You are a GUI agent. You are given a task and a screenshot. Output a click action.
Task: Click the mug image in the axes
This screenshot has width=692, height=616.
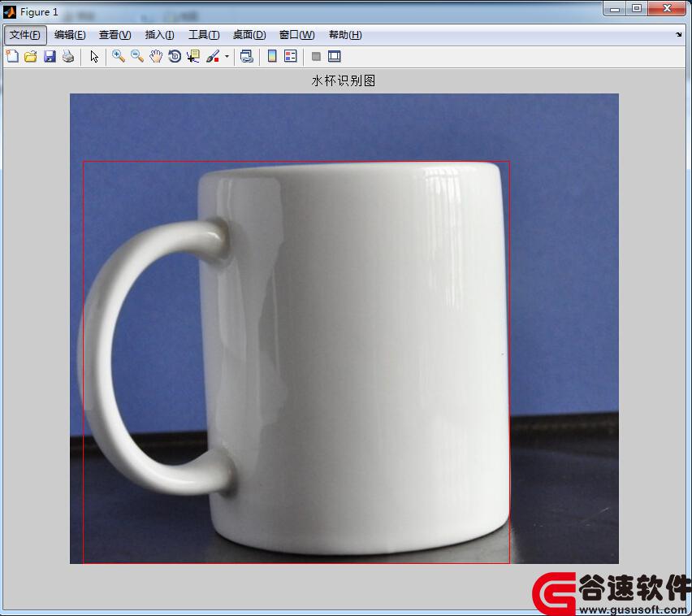coord(344,328)
